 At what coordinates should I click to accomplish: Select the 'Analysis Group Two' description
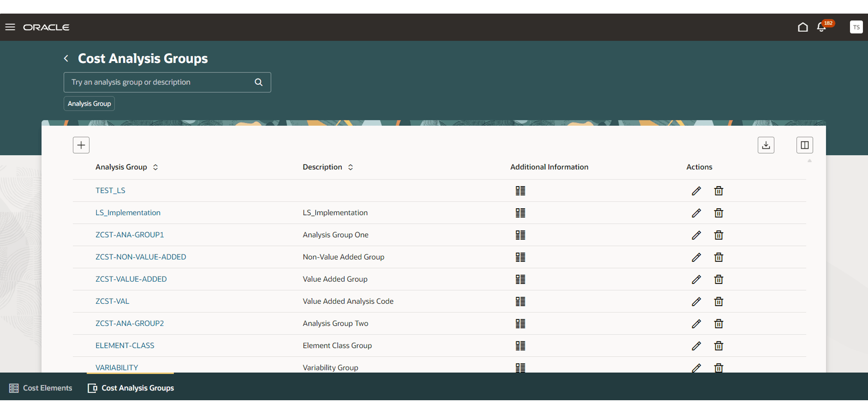coord(335,324)
